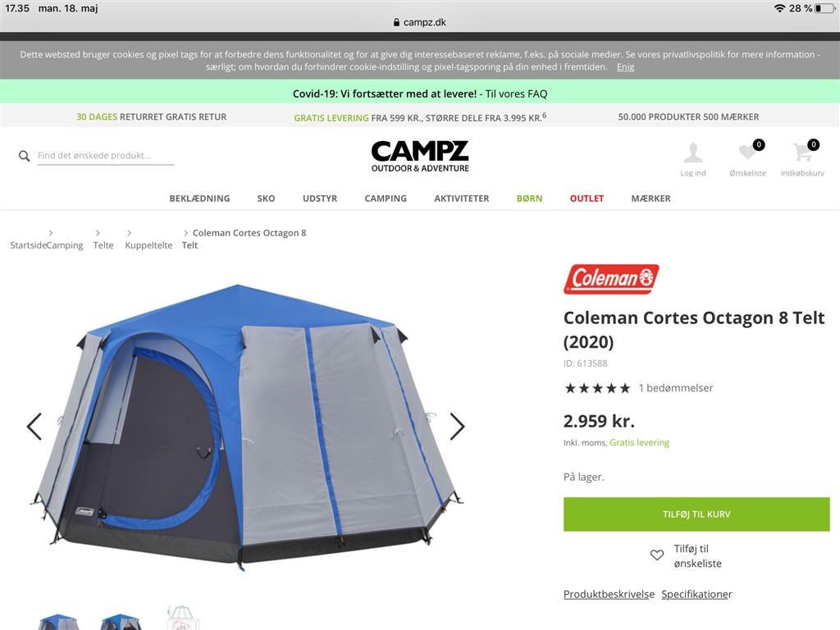Open the Specifikationer link
The height and width of the screenshot is (630, 840).
point(696,594)
